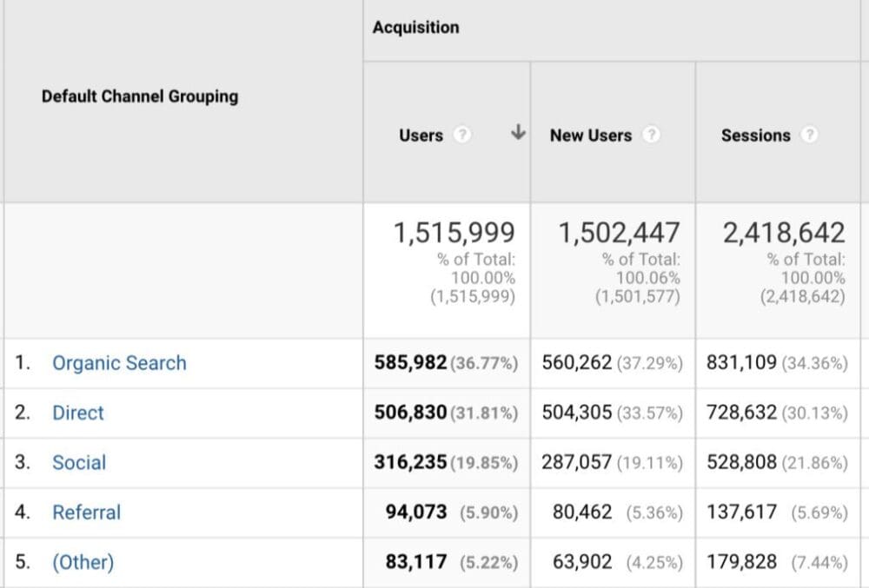Open the Social channel link

click(79, 463)
